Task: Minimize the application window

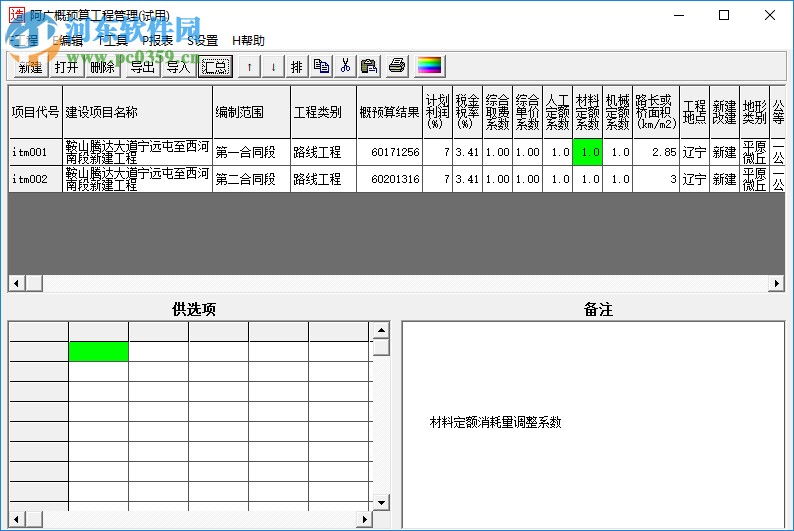Action: [x=679, y=15]
